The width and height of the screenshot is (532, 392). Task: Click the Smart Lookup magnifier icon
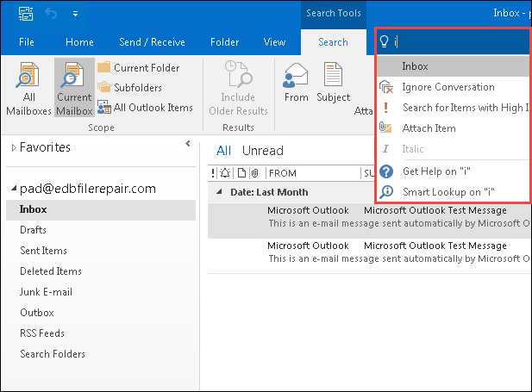pyautogui.click(x=386, y=192)
